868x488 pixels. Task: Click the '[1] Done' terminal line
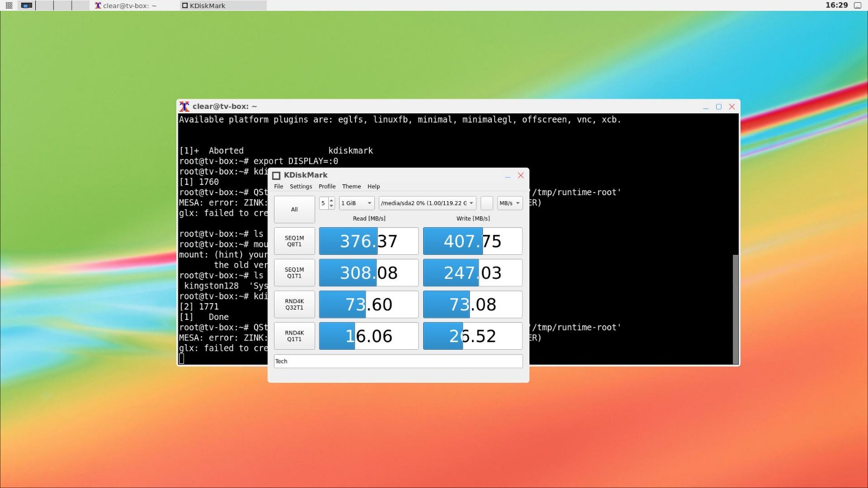pyautogui.click(x=204, y=317)
